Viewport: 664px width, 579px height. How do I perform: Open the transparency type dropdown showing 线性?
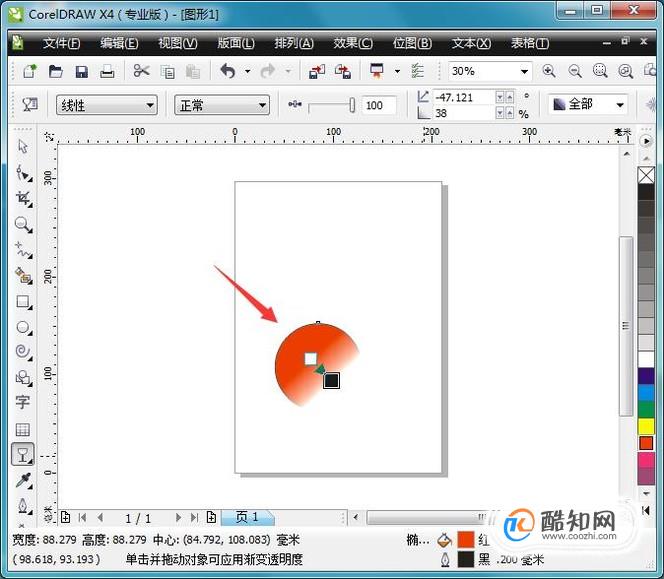[107, 105]
